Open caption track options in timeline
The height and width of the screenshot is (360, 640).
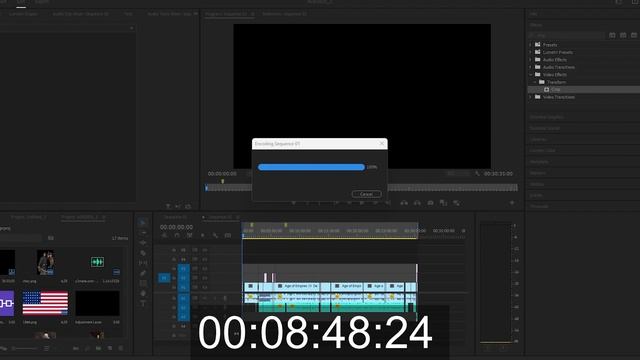point(228,236)
